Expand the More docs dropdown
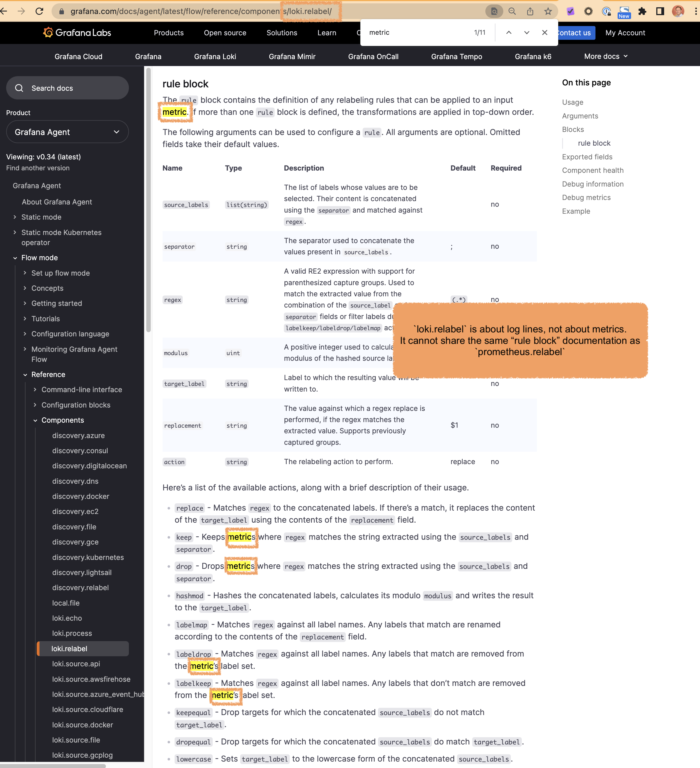 605,56
